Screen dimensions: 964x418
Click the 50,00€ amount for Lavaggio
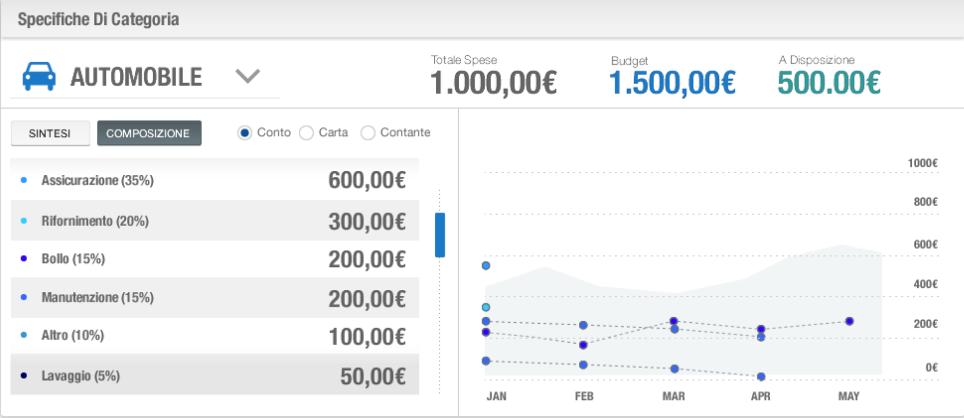(x=373, y=376)
